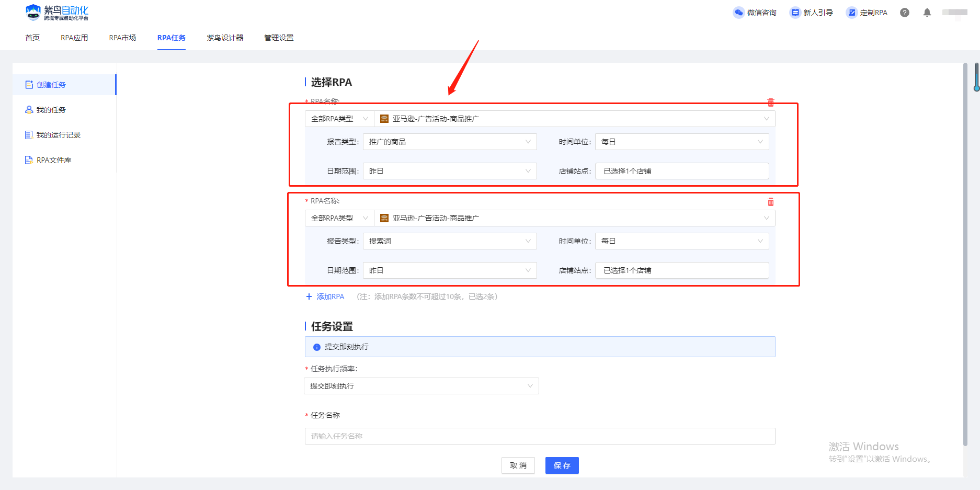Click the 紫鸟自动化 logo
The width and height of the screenshot is (980, 490).
pyautogui.click(x=57, y=13)
